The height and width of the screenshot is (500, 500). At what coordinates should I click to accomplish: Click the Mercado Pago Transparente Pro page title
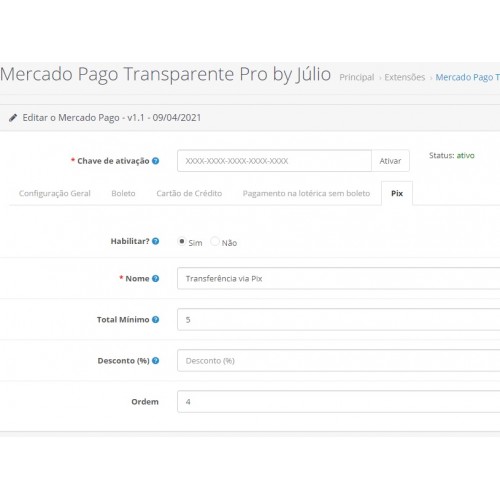click(x=165, y=74)
